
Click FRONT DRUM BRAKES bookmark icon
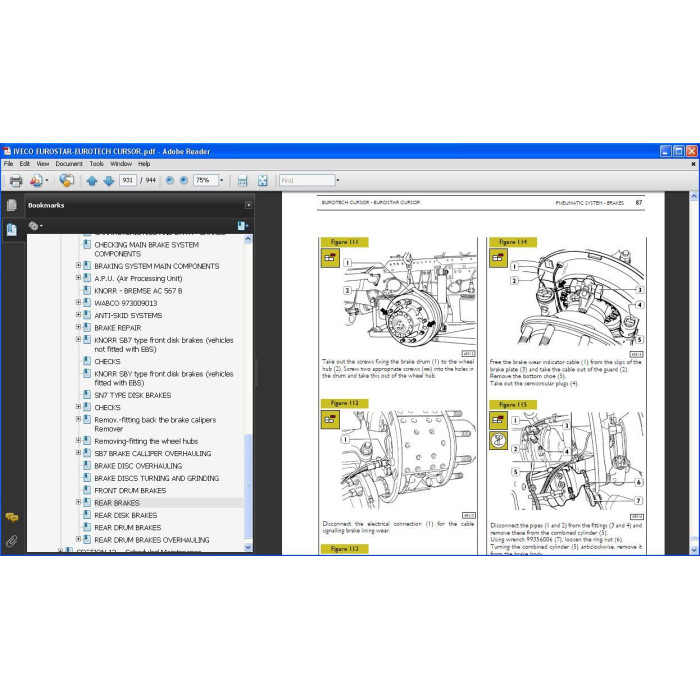point(87,490)
